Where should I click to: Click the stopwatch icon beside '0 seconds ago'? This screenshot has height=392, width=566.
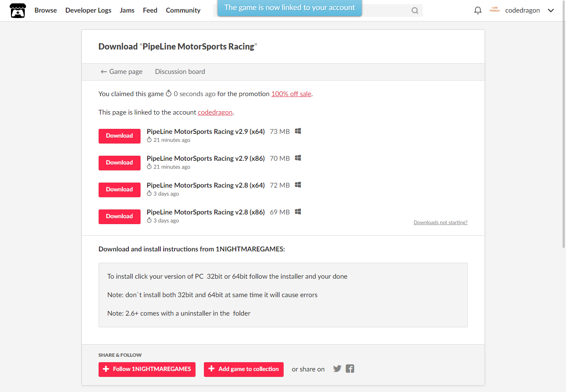(x=169, y=93)
